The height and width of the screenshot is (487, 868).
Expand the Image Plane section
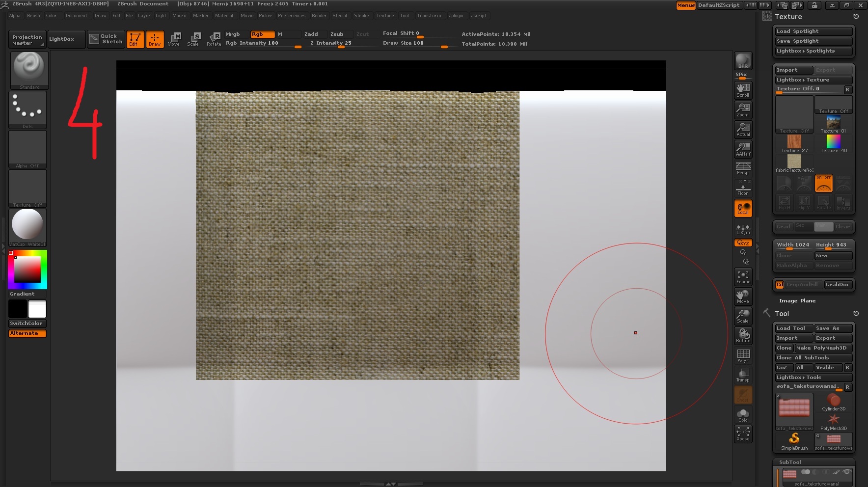click(797, 301)
